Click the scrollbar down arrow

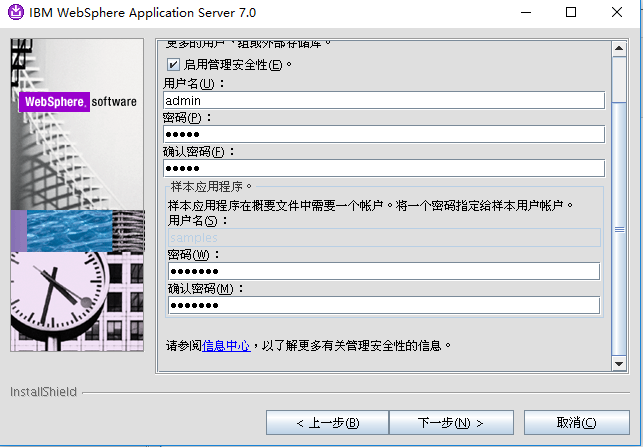click(x=619, y=364)
